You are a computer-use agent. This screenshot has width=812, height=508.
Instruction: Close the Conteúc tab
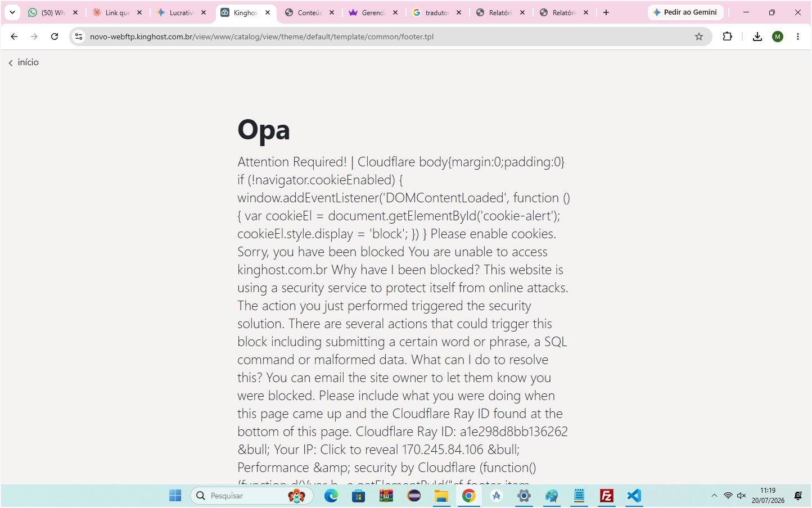tap(332, 12)
